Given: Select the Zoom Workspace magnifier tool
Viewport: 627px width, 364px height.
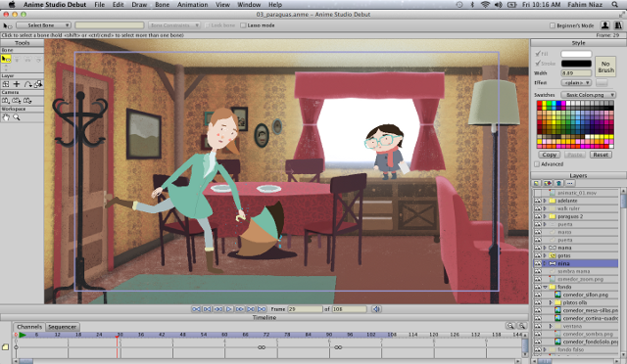Looking at the screenshot, I should (x=17, y=117).
